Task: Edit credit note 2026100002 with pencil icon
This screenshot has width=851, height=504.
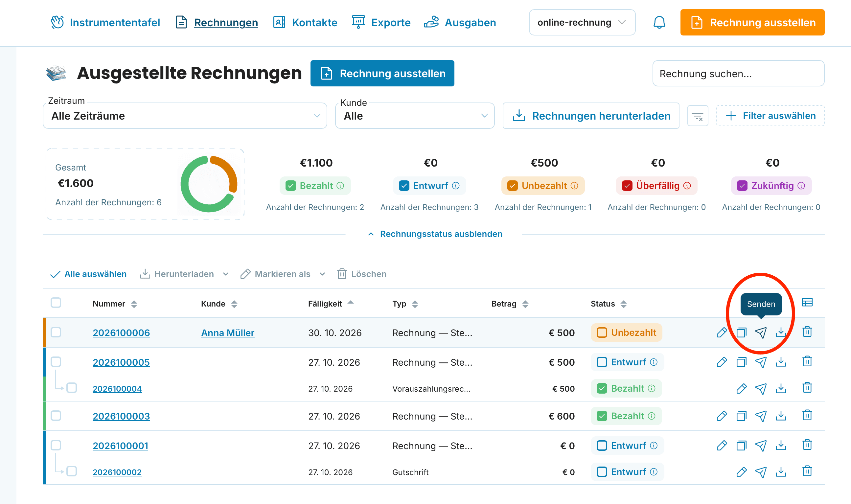Action: 741,472
